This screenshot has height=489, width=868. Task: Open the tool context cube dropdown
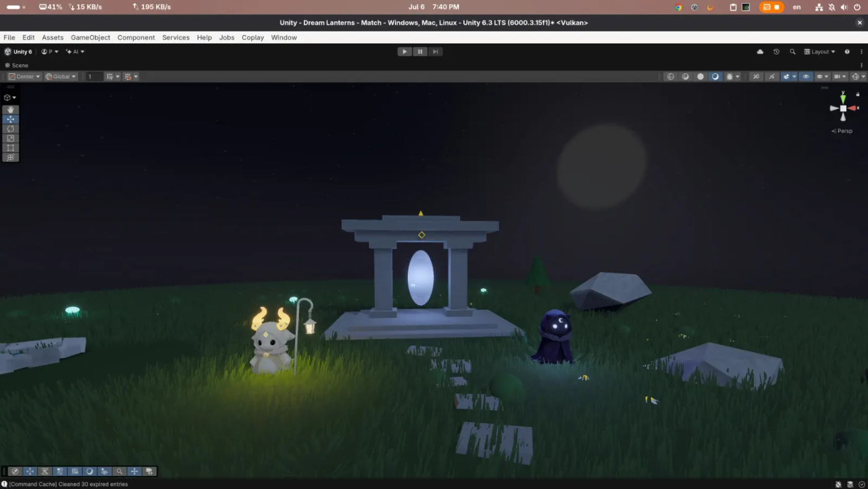pyautogui.click(x=10, y=97)
